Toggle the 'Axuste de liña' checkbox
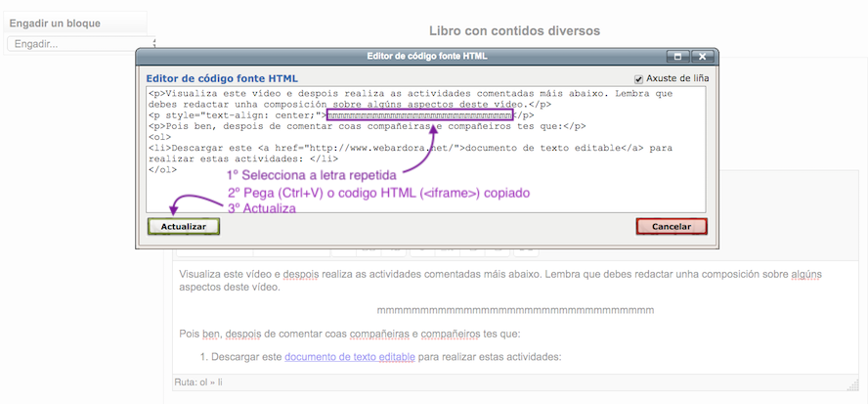The image size is (868, 404). 638,78
